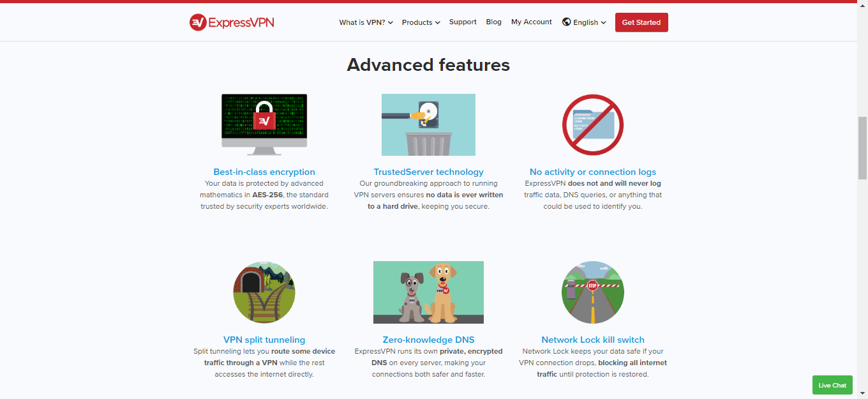
Task: Click 'route some device' bold text
Action: coord(302,351)
